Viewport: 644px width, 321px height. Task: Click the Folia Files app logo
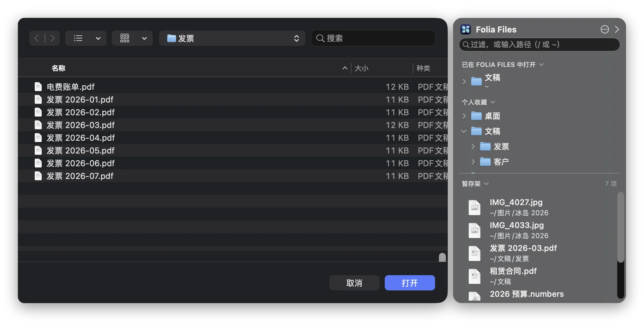(x=466, y=29)
